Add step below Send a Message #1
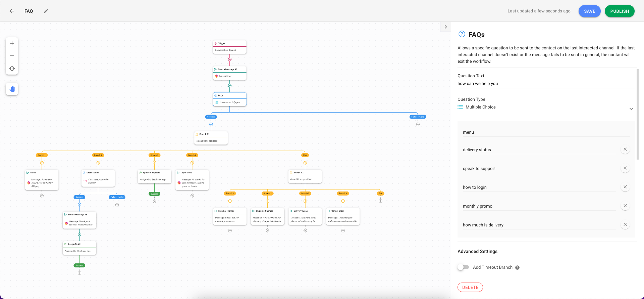 coord(230,86)
